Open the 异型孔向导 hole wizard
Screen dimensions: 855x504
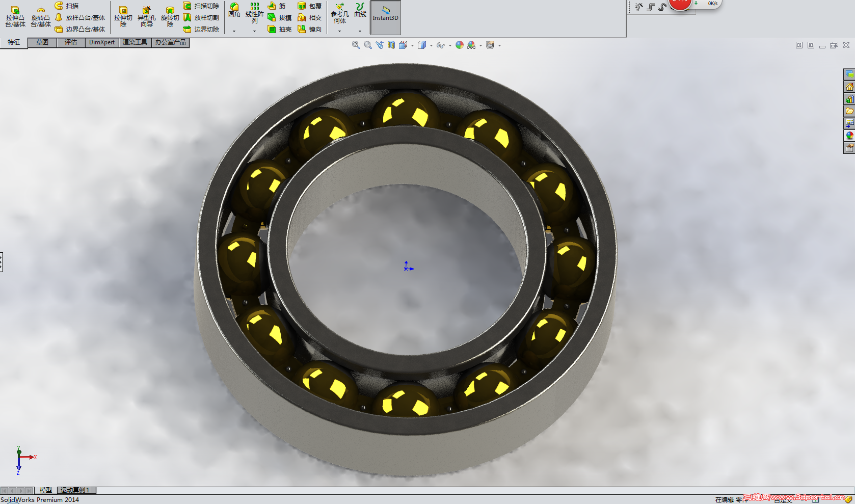click(147, 17)
